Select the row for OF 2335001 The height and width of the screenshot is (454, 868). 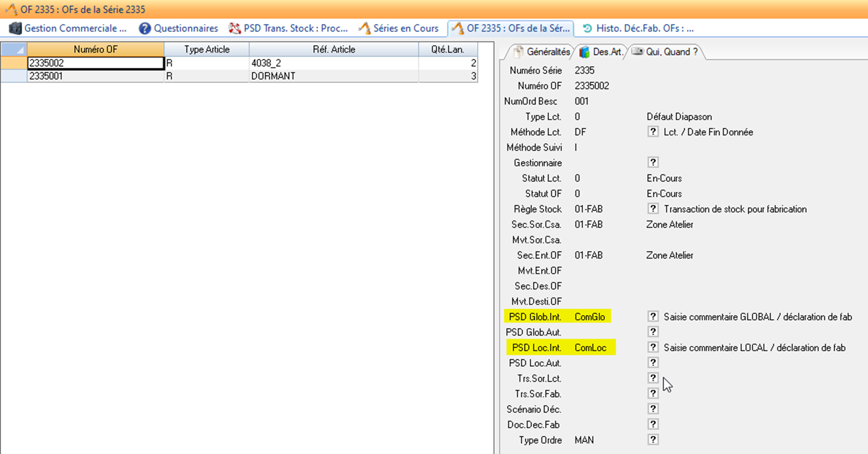coord(95,76)
